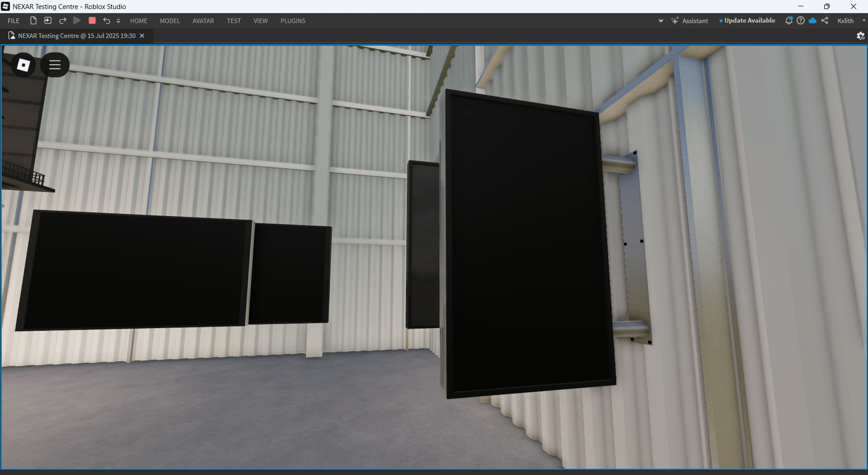Click the undo arrow icon
The height and width of the screenshot is (475, 868).
pyautogui.click(x=106, y=21)
